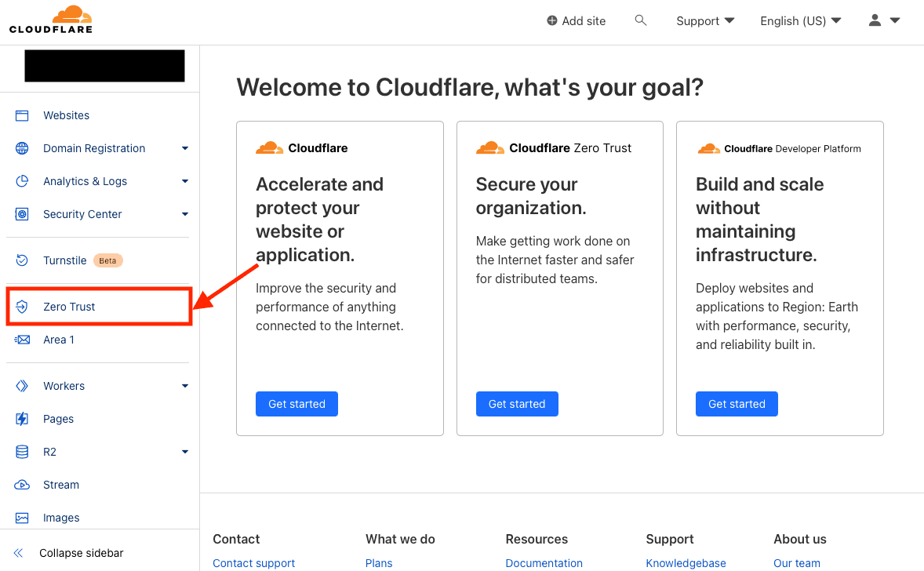Click the Zero Trust shield icon
Screen dimensions: 924x571
pos(22,307)
